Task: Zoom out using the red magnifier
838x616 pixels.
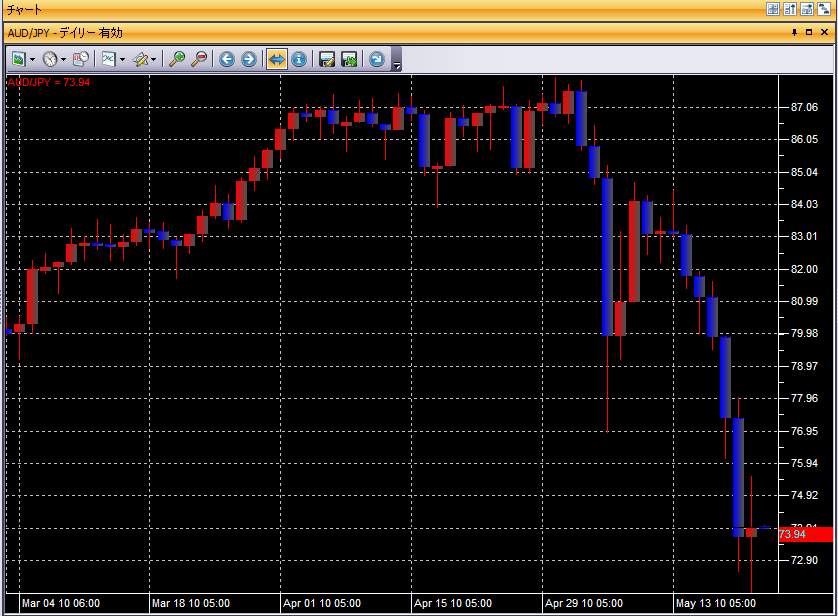Action: click(199, 60)
